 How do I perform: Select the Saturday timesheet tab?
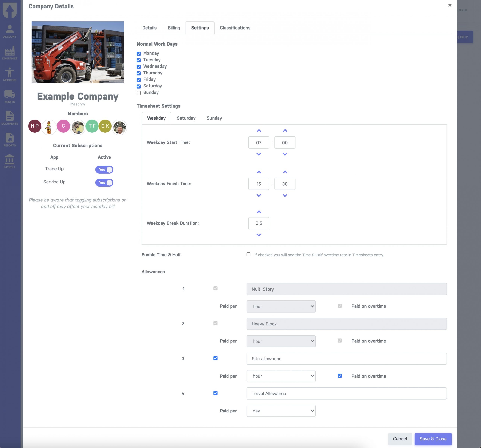(x=186, y=118)
